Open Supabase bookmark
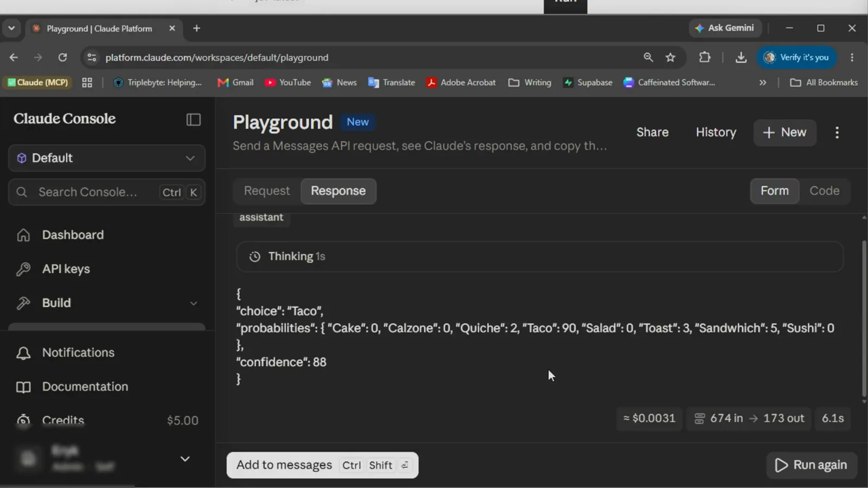 coord(588,82)
